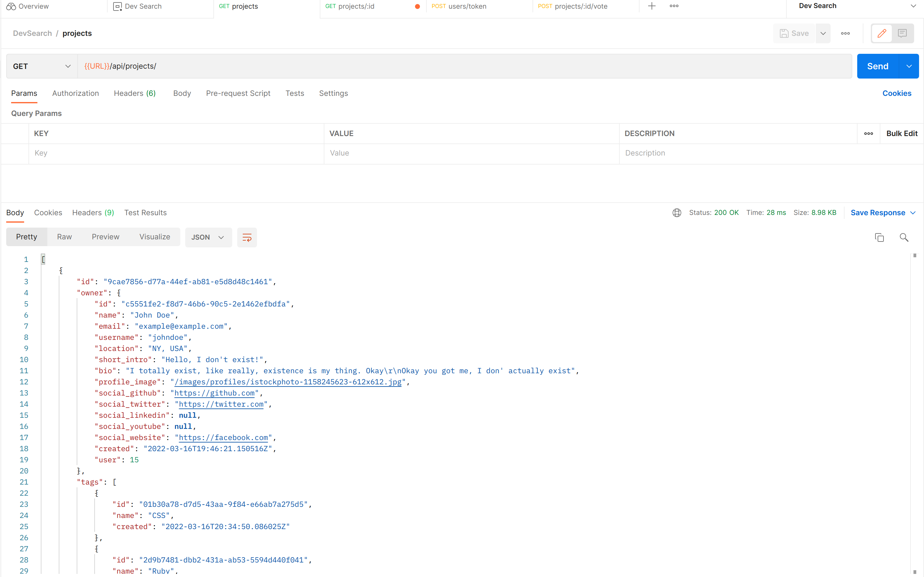Viewport: 924px width, 577px height.
Task: Send the request
Action: point(878,66)
